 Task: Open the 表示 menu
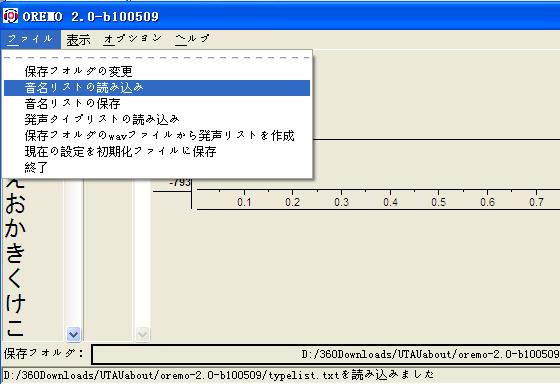pos(79,39)
